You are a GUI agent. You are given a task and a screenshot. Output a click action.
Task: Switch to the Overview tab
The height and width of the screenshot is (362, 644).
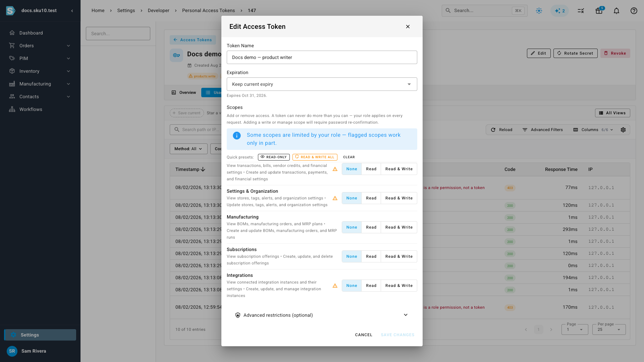(x=184, y=93)
